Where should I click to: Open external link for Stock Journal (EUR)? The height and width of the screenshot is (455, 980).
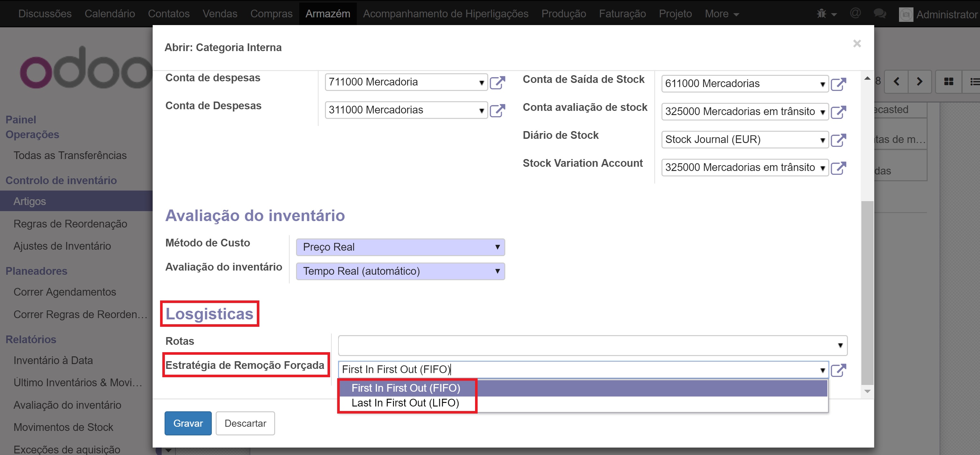tap(838, 140)
